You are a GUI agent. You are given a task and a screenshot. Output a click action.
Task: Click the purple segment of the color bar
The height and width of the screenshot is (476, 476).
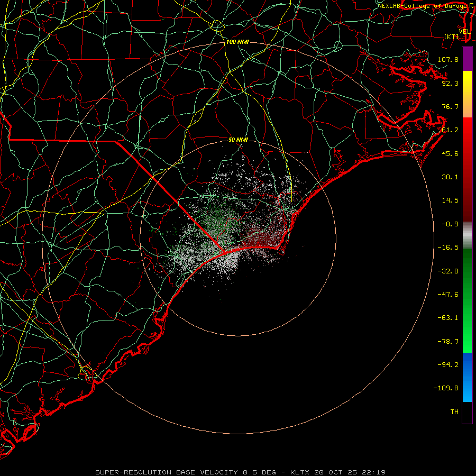pyautogui.click(x=467, y=59)
